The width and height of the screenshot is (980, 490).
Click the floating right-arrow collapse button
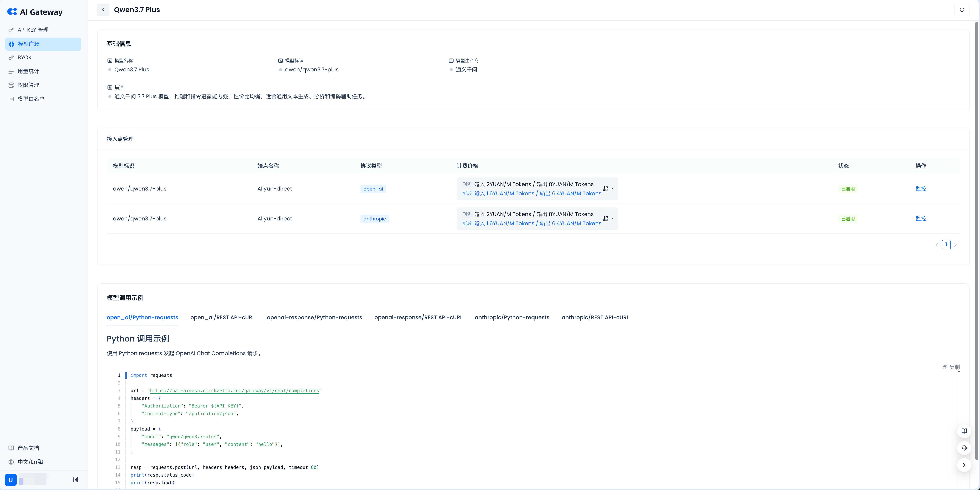[x=964, y=465]
